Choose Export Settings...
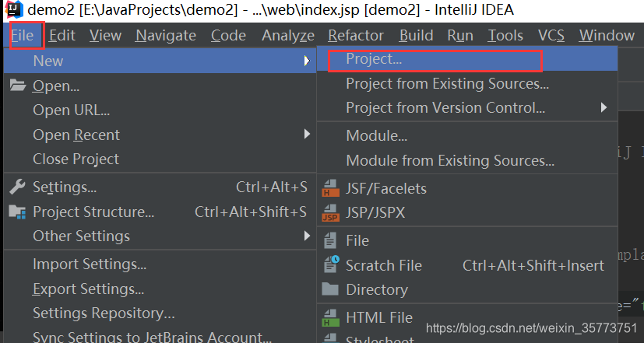644x343 pixels. (x=160, y=289)
